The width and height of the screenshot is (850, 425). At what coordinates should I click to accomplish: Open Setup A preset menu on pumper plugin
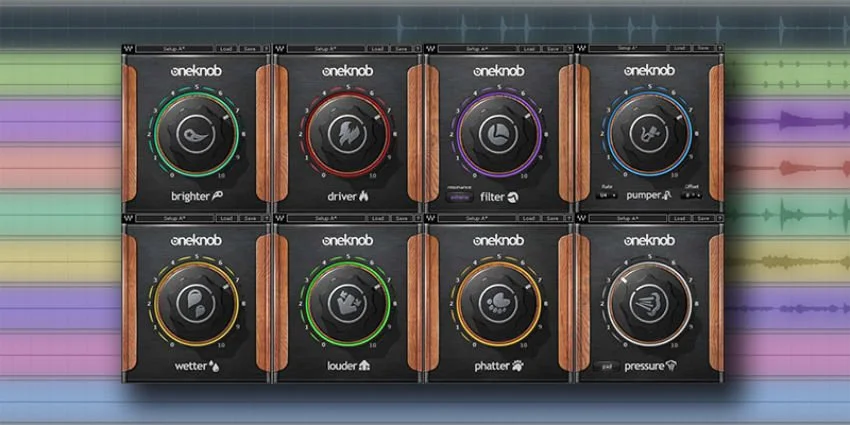(628, 49)
